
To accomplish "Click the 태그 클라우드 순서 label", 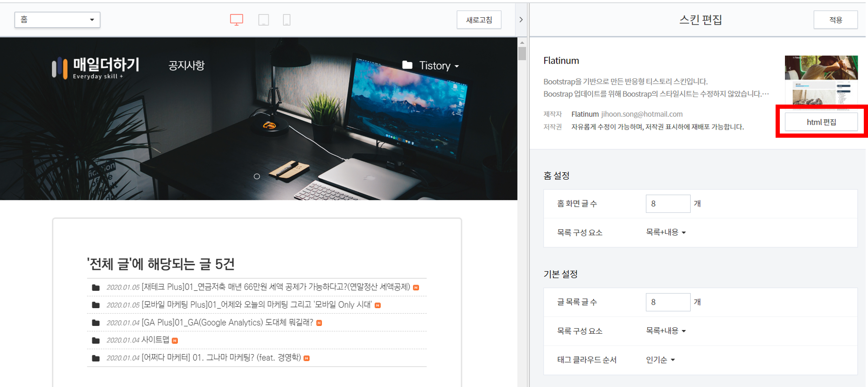I will (x=587, y=359).
